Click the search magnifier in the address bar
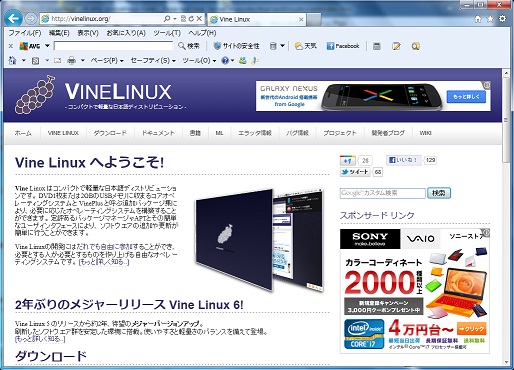 coord(167,19)
